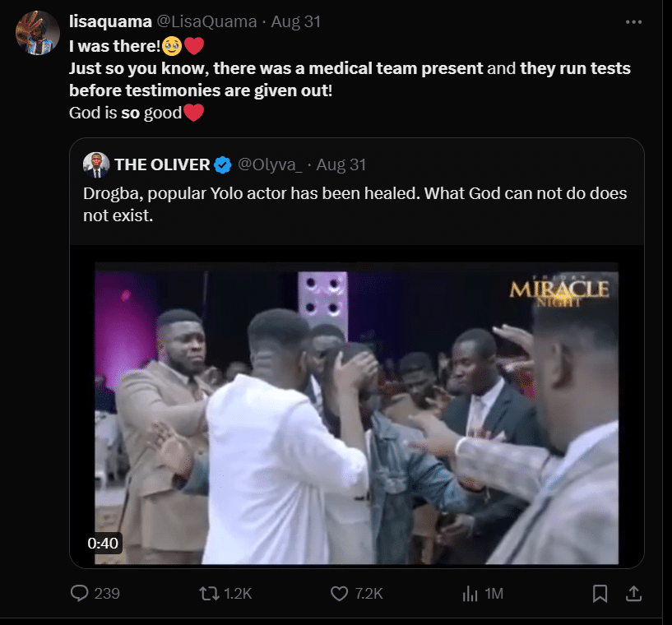The width and height of the screenshot is (672, 625).
Task: Click the blue verified badge next to THE OLIVER
Action: (x=222, y=165)
